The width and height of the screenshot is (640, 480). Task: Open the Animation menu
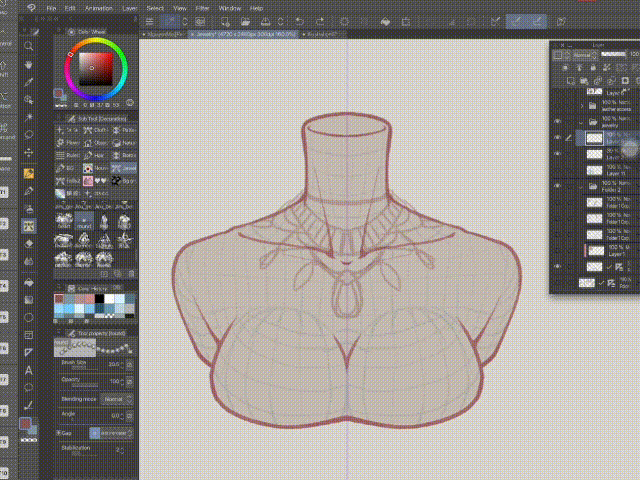click(x=98, y=8)
